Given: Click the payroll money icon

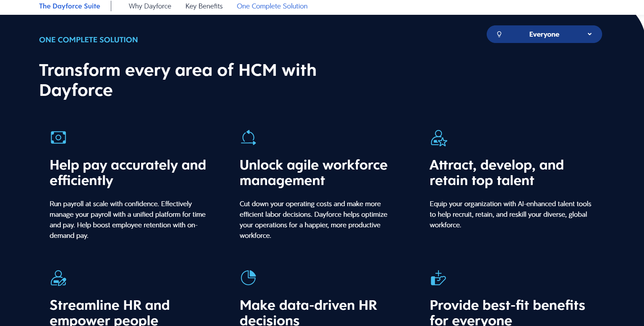Looking at the screenshot, I should click(x=58, y=137).
